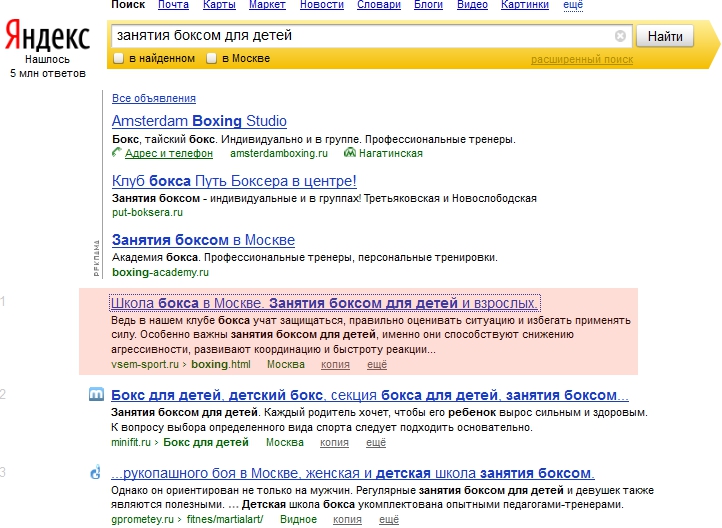Click the 'boxing.html' breadcrumb

click(x=221, y=365)
